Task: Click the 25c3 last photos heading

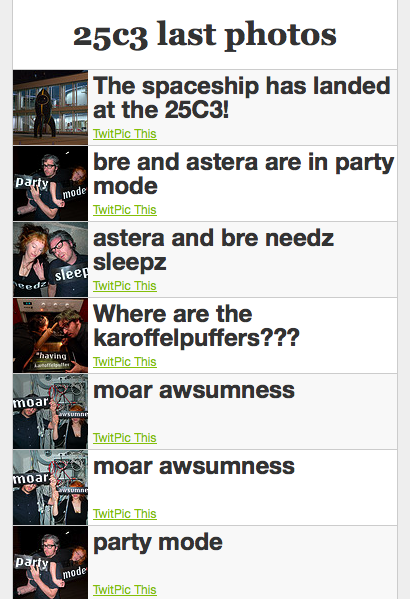Action: click(205, 35)
